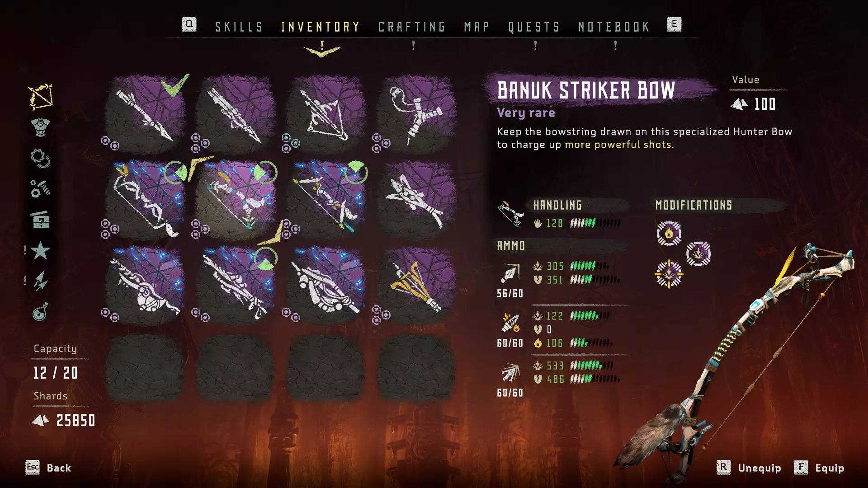The width and height of the screenshot is (868, 488).
Task: Click the Unequip button
Action: click(749, 468)
